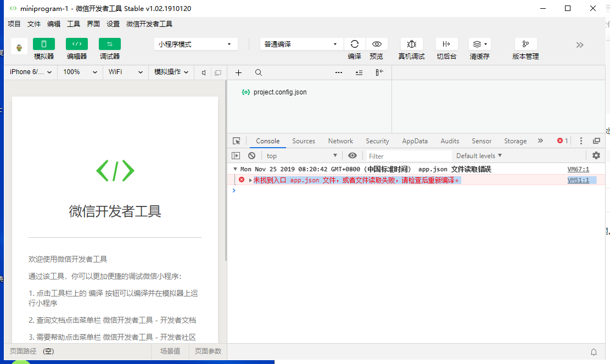Open the WiFi network dropdown

click(x=126, y=72)
